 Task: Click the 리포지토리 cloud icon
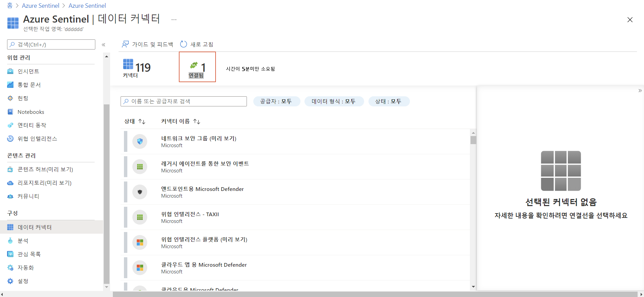tap(10, 183)
